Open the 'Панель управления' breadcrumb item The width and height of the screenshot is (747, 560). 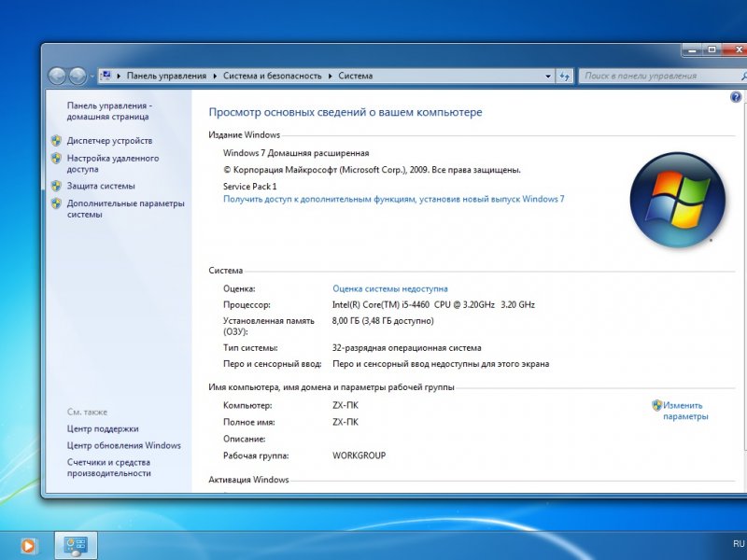pos(166,76)
